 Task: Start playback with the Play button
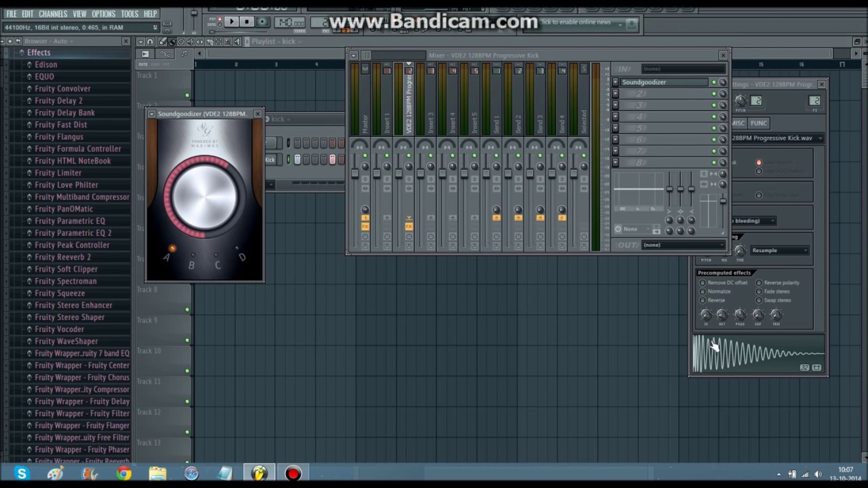pos(231,22)
